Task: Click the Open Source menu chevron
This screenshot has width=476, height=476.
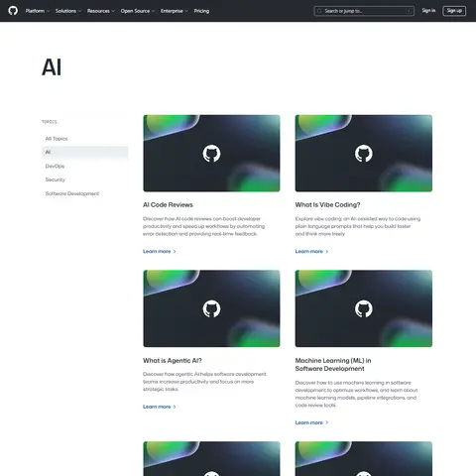Action: [153, 11]
